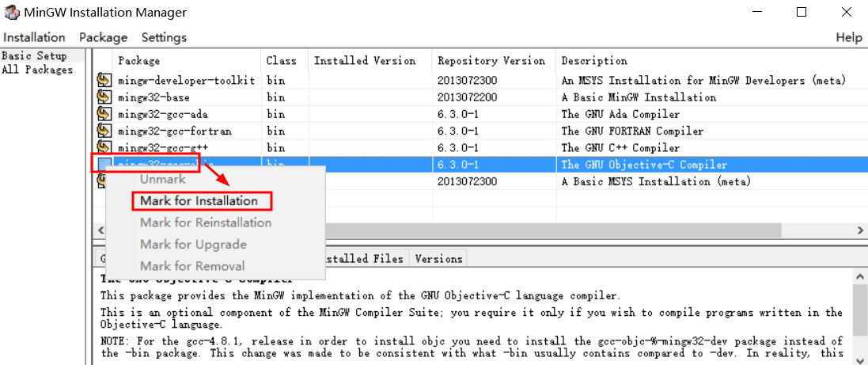This screenshot has height=365, width=868.
Task: Click 'A Basic MSYS Installation (meta)' description
Action: (656, 181)
